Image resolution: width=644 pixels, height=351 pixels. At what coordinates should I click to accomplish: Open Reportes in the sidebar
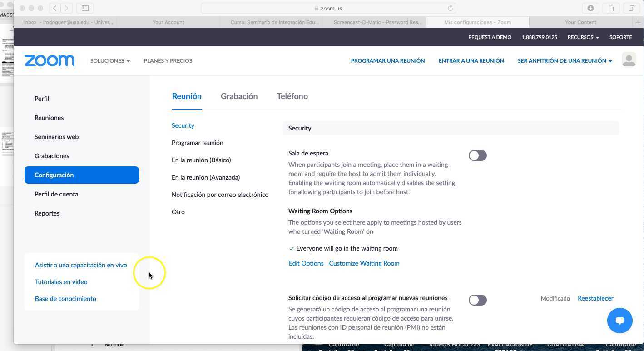click(x=47, y=213)
